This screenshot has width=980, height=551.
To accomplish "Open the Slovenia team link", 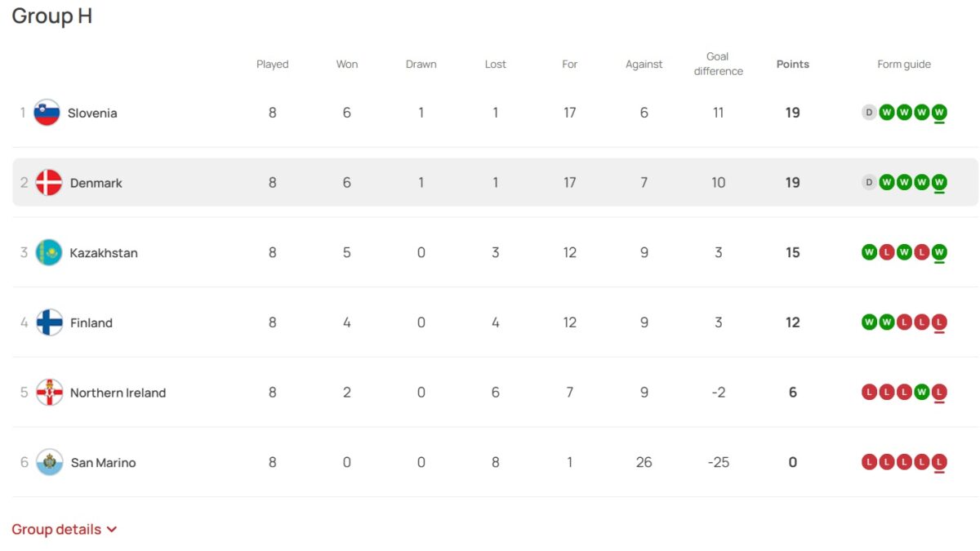I will click(92, 113).
